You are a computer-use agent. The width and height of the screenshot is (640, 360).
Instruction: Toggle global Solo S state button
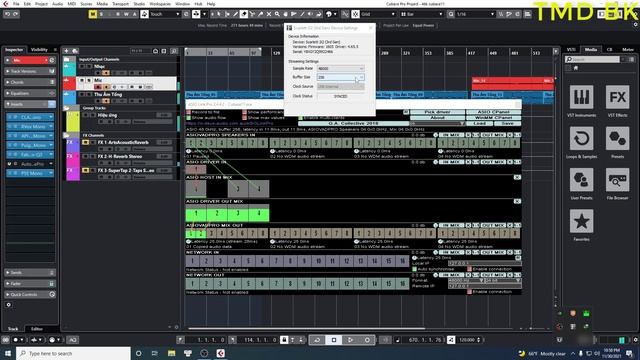[101, 14]
